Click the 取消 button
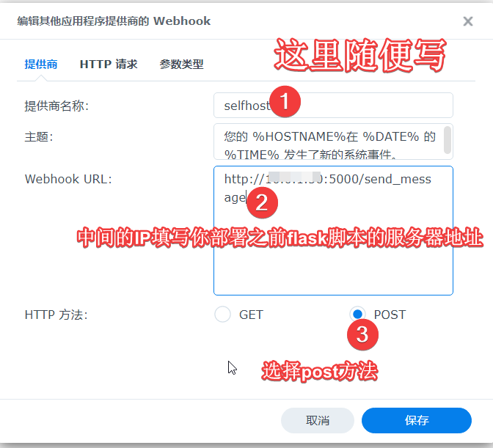 tap(318, 420)
